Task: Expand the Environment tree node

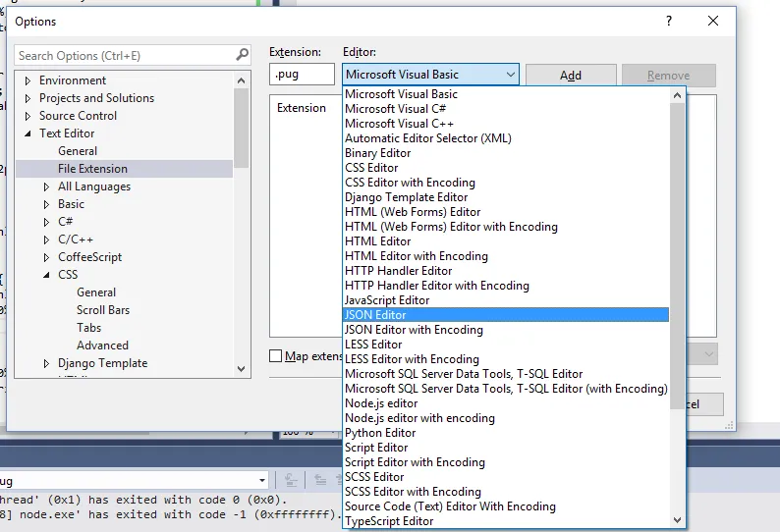Action: pos(28,80)
